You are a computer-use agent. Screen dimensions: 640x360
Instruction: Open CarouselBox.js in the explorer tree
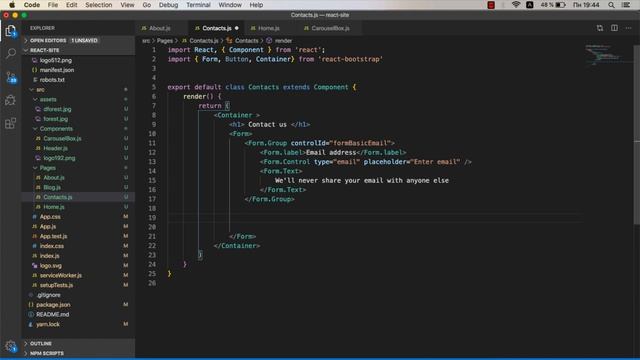(78, 138)
